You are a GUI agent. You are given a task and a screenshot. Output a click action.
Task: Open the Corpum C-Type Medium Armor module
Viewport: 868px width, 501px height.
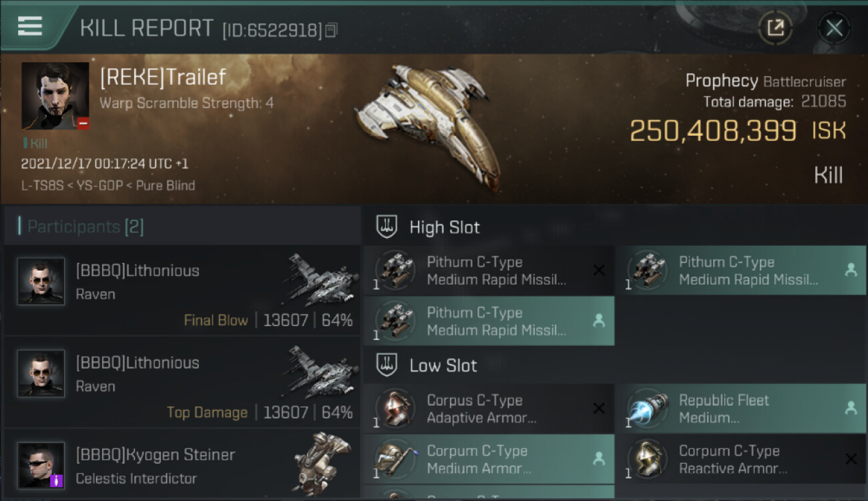click(489, 460)
